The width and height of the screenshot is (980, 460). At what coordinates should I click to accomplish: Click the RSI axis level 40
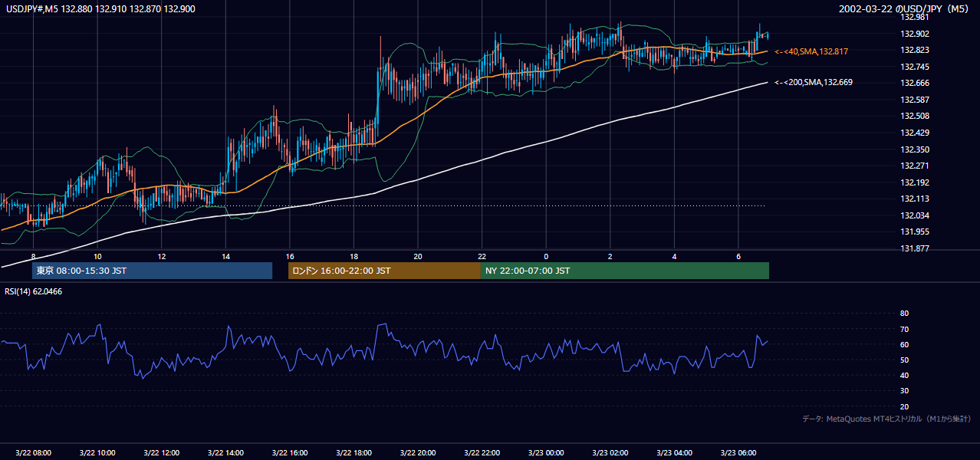pyautogui.click(x=904, y=375)
